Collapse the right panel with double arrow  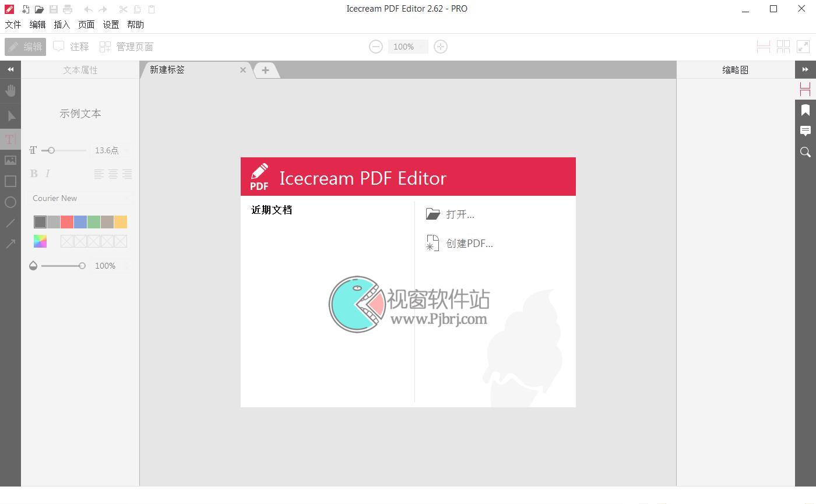806,69
